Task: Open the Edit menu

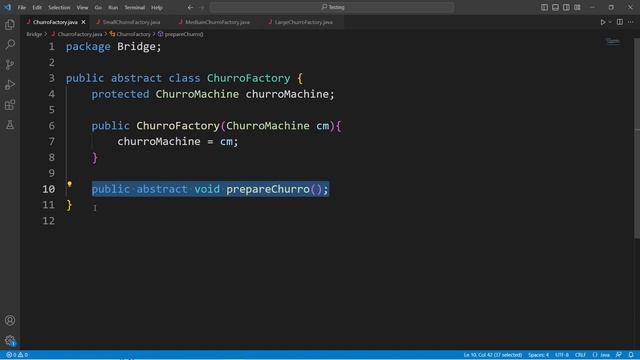Action: (x=37, y=7)
